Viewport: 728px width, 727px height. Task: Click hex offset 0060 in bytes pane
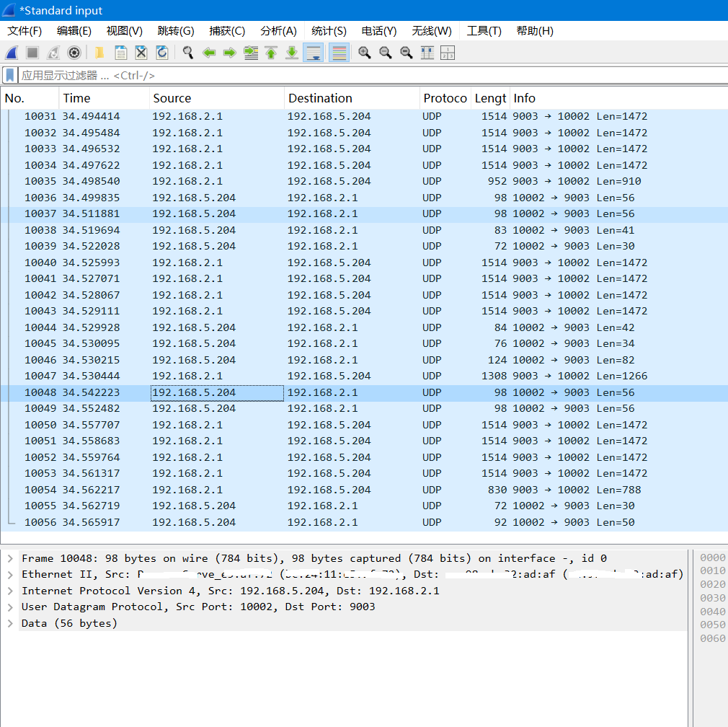point(712,638)
